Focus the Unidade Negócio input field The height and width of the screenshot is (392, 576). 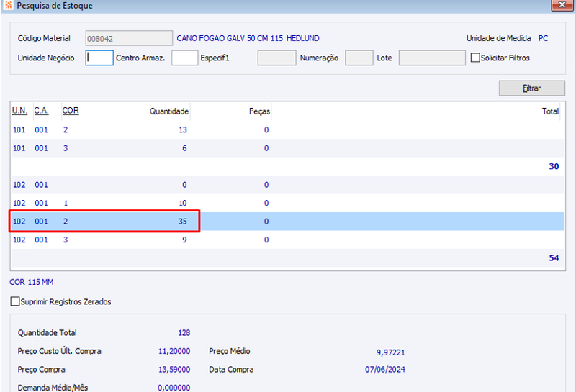tap(99, 58)
